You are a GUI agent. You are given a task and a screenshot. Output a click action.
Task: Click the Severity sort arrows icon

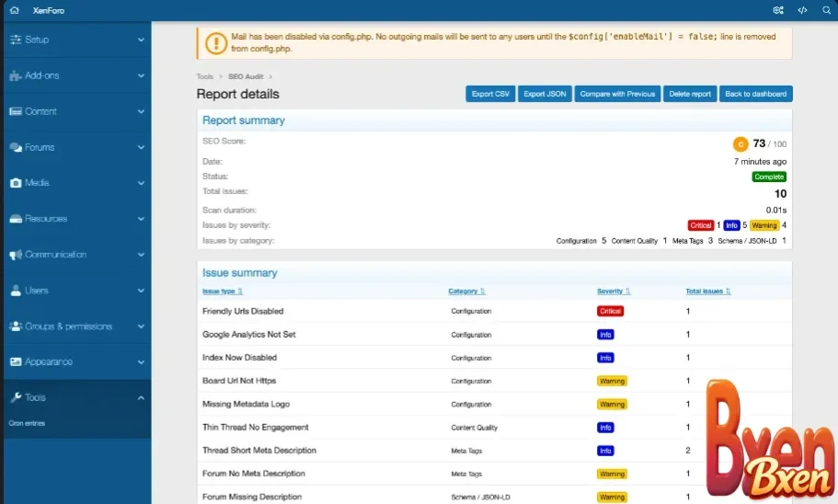pos(628,292)
